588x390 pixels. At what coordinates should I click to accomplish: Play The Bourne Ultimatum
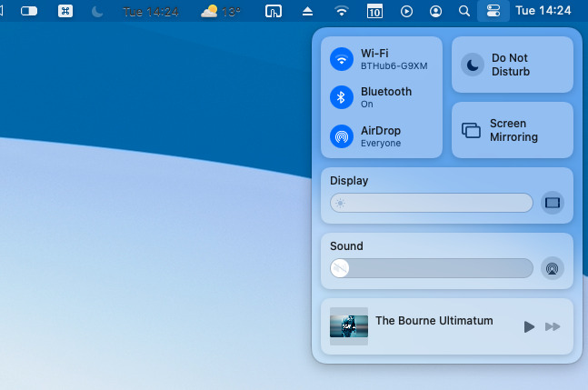(529, 326)
